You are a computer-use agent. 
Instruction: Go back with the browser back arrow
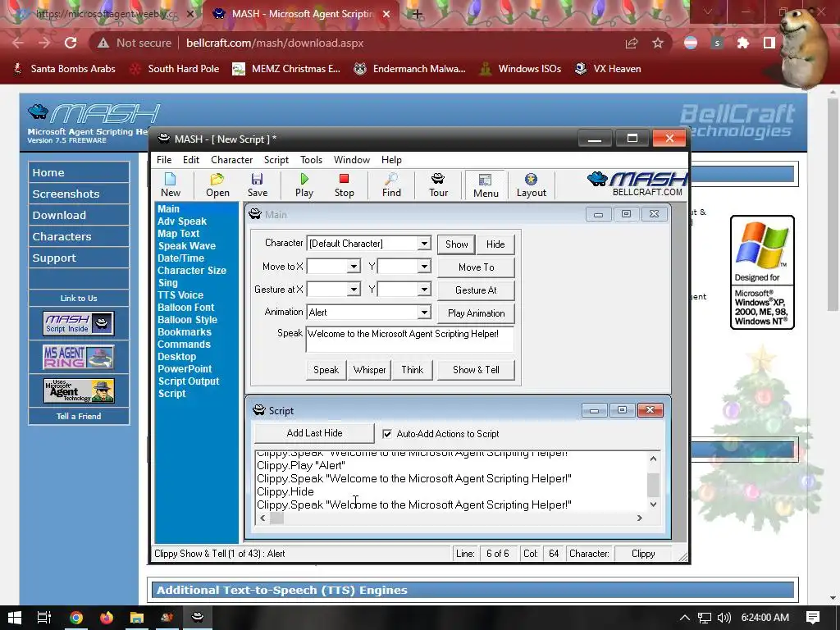[x=18, y=43]
